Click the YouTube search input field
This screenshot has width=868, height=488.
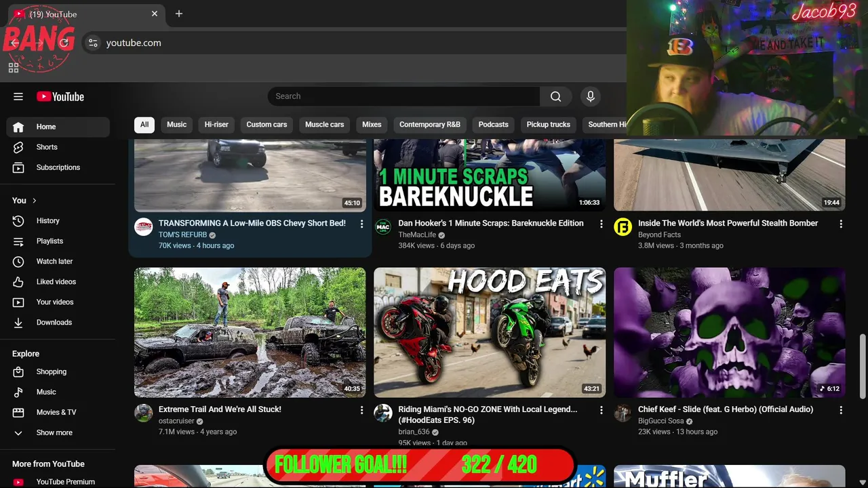point(403,96)
